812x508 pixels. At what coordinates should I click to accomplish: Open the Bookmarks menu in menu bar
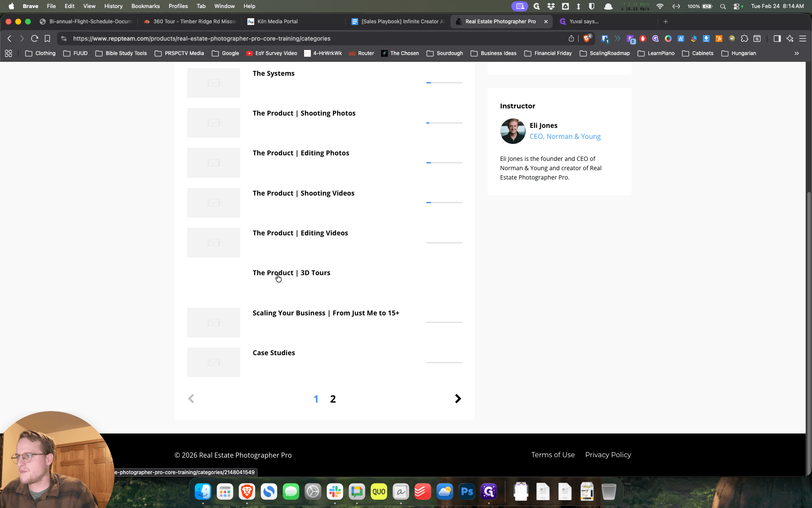[x=145, y=6]
